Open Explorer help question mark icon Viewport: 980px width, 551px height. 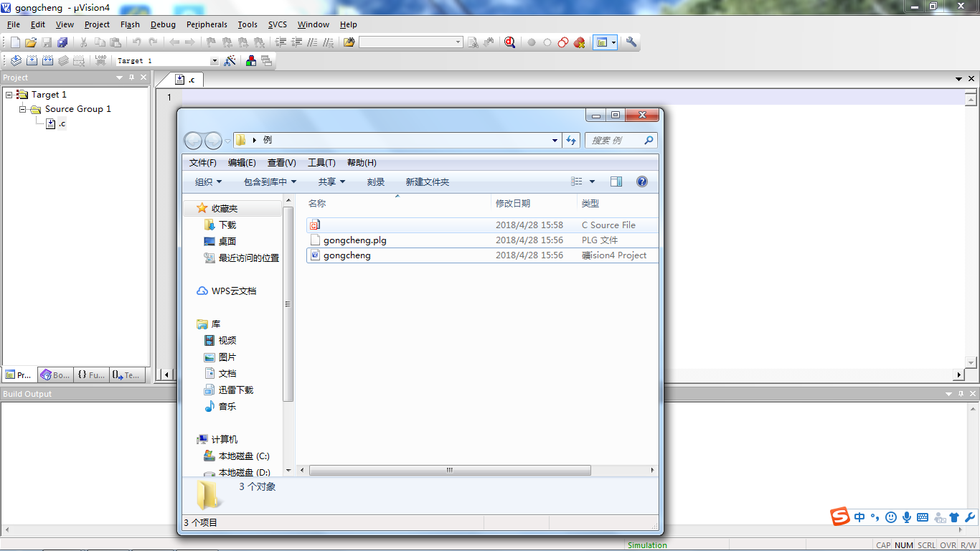642,182
